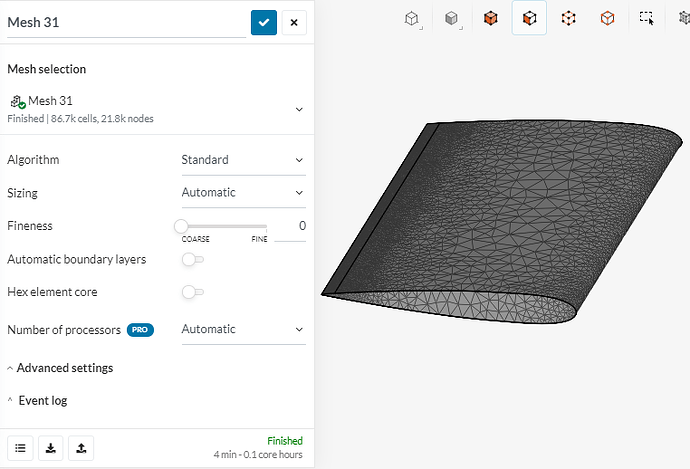The width and height of the screenshot is (690, 469).
Task: Click the blue checkmark confirm button
Action: [264, 22]
